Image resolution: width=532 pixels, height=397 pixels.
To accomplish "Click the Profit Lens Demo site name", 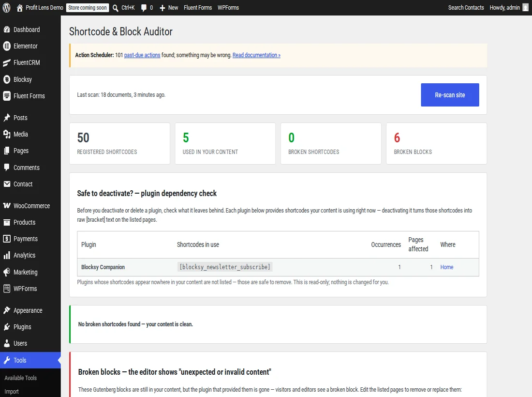I will click(44, 7).
